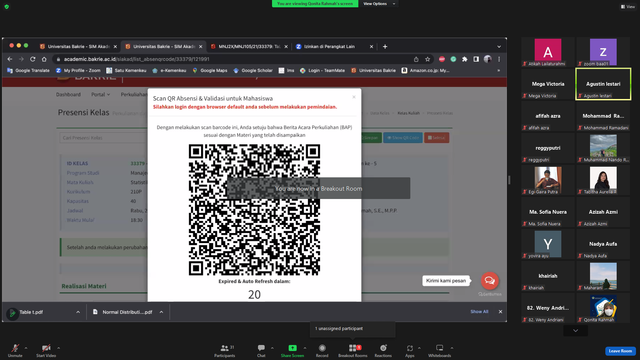Click the green extension icon
The image size is (640, 360).
coord(453,59)
